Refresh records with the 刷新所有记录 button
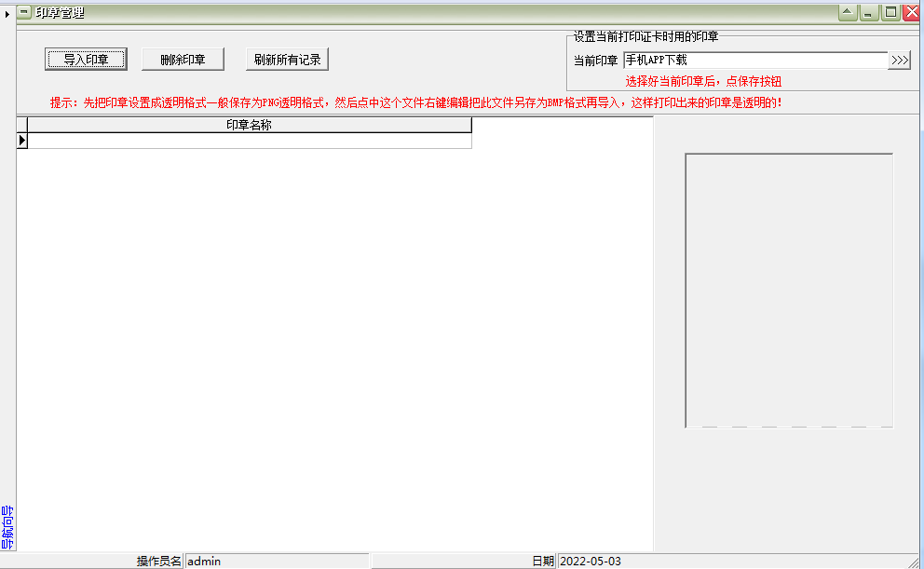Image resolution: width=924 pixels, height=569 pixels. tap(287, 60)
